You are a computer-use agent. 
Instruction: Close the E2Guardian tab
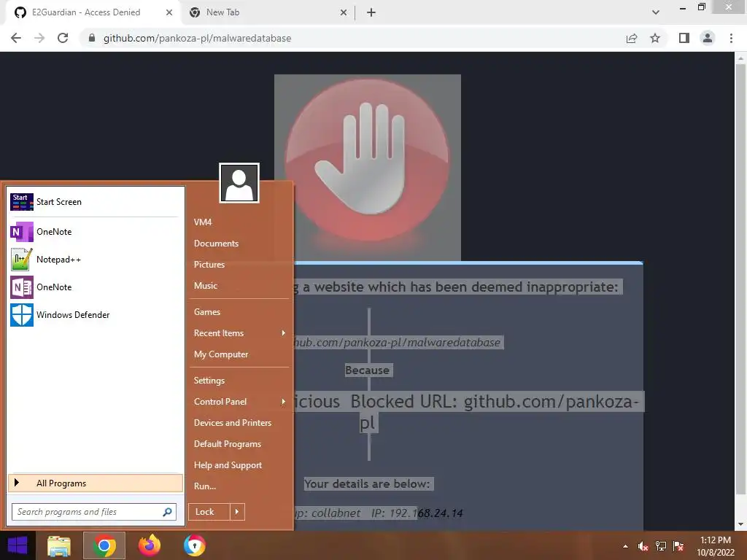click(x=169, y=12)
